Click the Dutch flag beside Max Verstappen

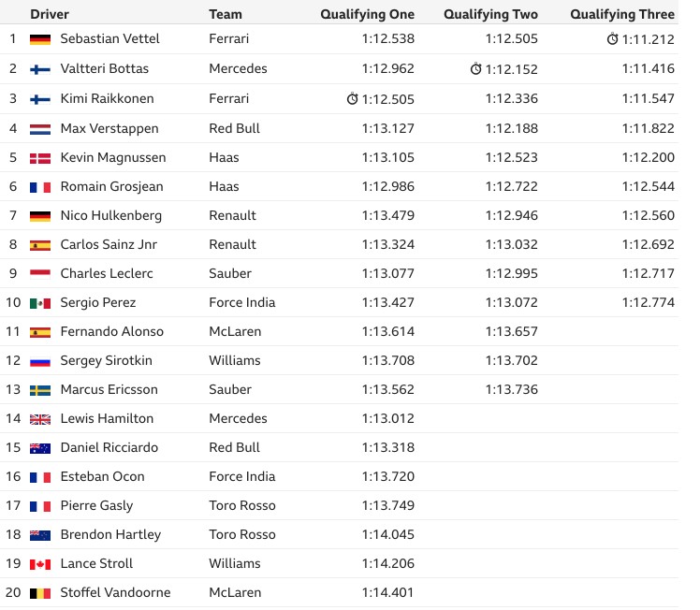pyautogui.click(x=40, y=129)
